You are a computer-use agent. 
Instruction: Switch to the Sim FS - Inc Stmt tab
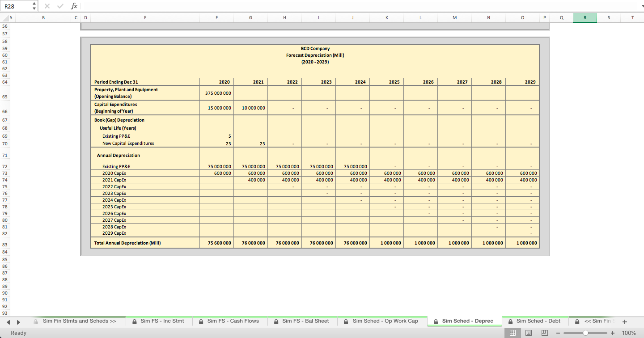(x=159, y=321)
